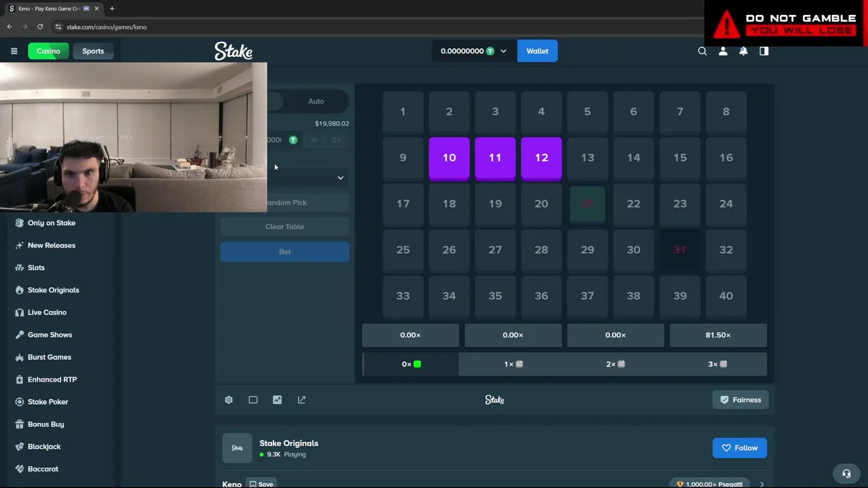Select Keno tile 16
Screen dimensions: 868x488
click(x=726, y=158)
